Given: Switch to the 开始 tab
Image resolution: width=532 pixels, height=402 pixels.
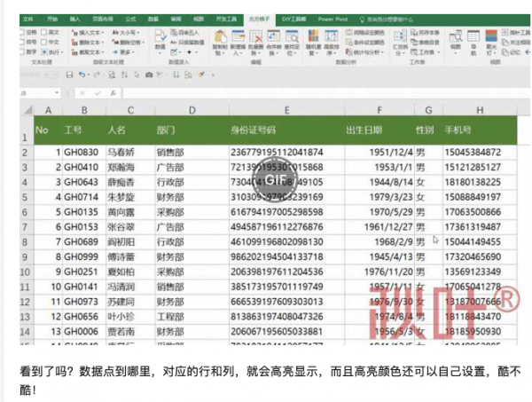Looking at the screenshot, I should click(52, 20).
